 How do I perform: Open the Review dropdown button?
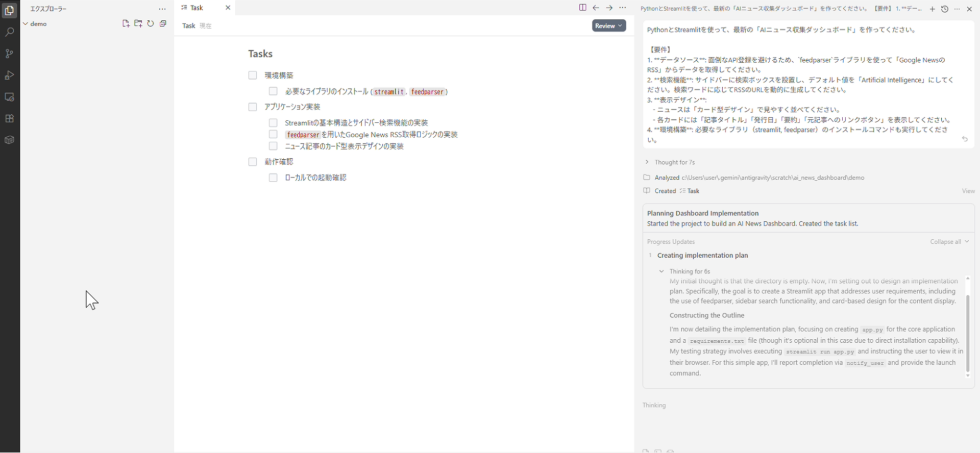pyautogui.click(x=608, y=26)
